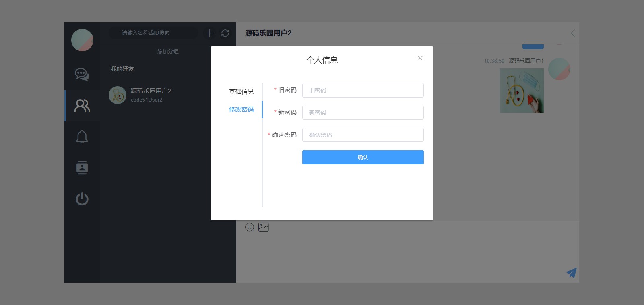Click 添加分组 link

[x=168, y=51]
